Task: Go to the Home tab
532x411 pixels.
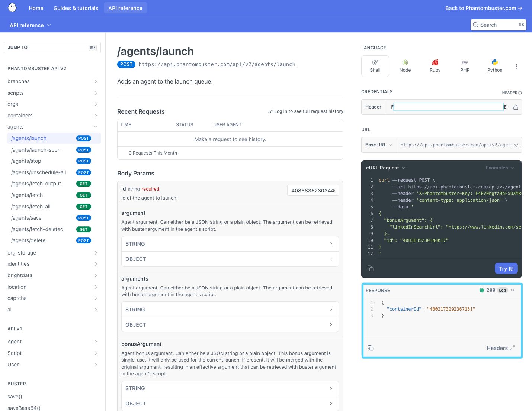Action: click(36, 8)
